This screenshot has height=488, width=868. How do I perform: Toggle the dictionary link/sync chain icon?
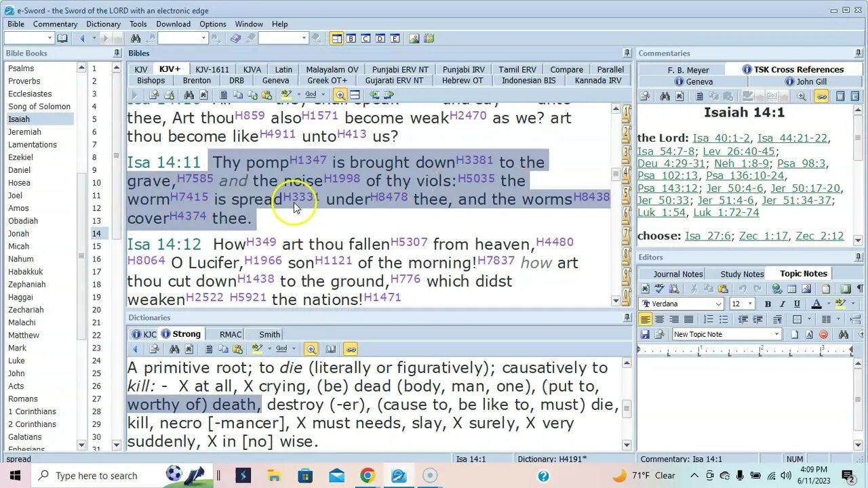click(351, 349)
